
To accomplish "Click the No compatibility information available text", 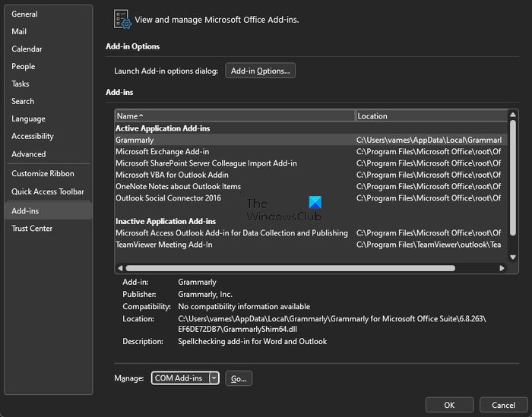I will pyautogui.click(x=244, y=306).
